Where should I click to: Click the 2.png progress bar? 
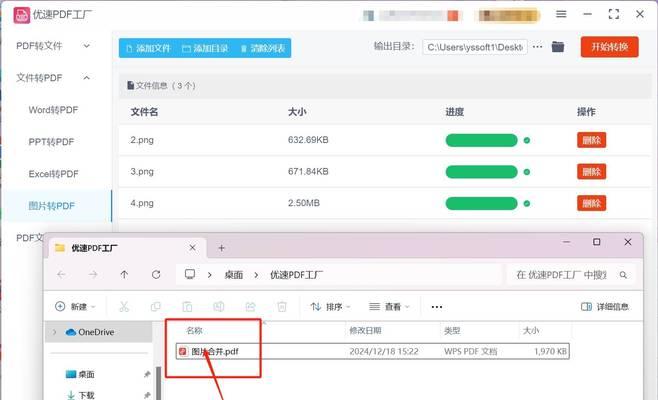(481, 140)
